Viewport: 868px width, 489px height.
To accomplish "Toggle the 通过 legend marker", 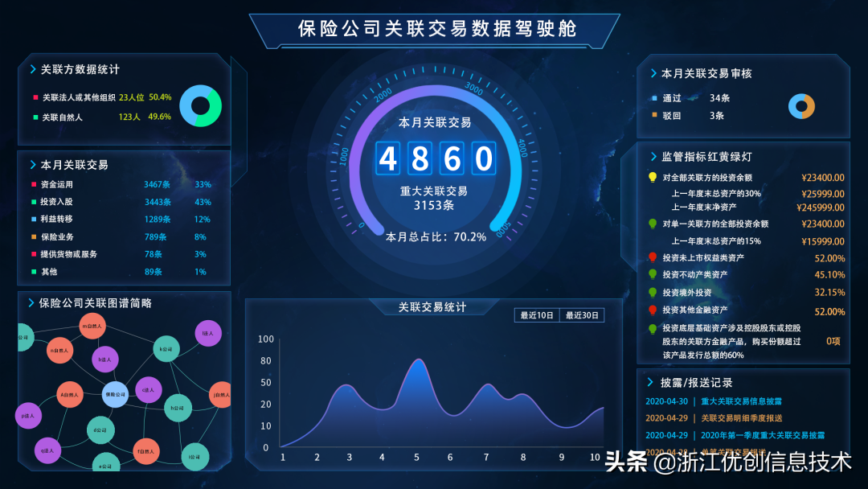I will click(655, 99).
